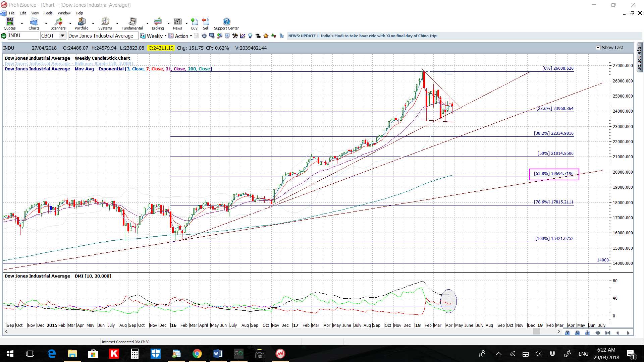Click the line chart indicator icon

[x=243, y=36]
